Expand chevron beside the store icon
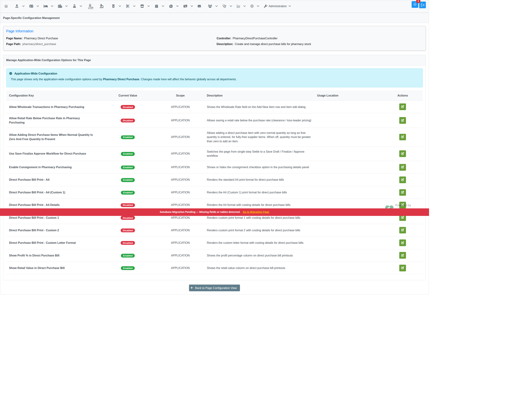Image resolution: width=532 pixels, height=393 pixels. (x=149, y=6)
